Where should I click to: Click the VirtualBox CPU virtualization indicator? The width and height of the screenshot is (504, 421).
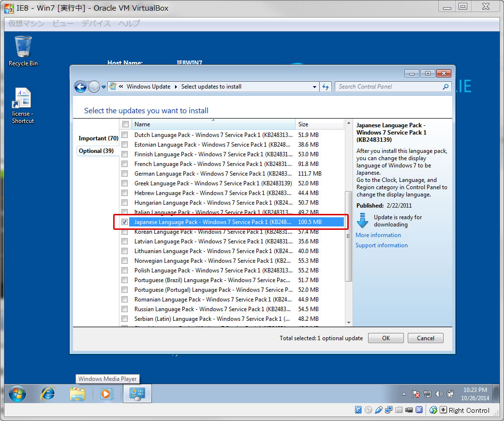[x=419, y=410]
